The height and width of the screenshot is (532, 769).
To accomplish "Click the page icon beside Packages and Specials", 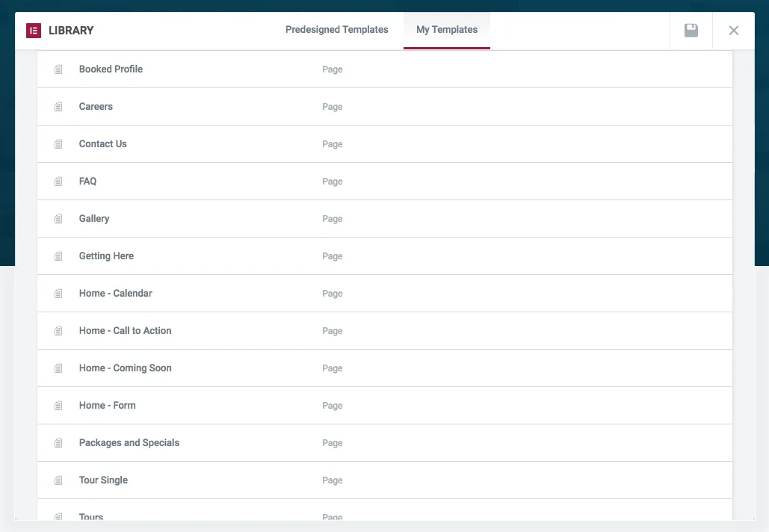I will click(x=58, y=442).
